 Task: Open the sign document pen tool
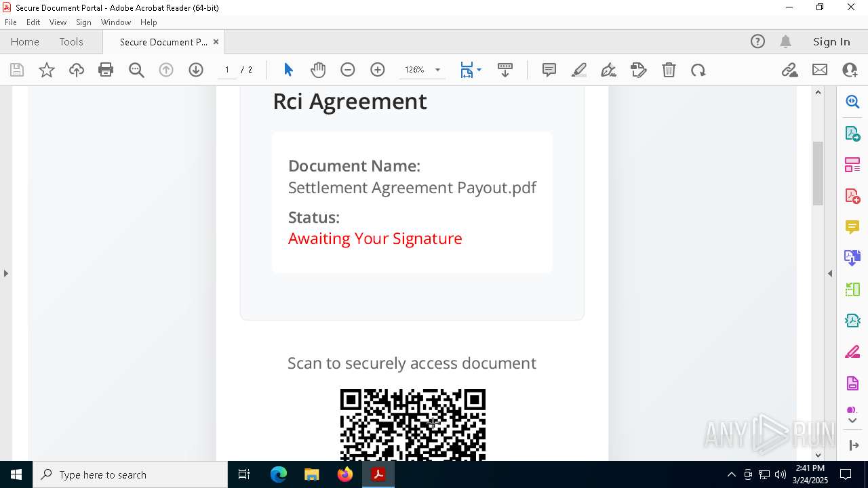pyautogui.click(x=609, y=70)
